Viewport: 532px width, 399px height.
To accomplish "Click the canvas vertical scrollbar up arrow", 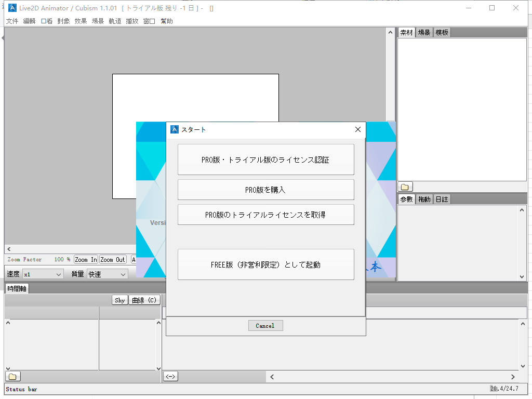I will coord(390,32).
